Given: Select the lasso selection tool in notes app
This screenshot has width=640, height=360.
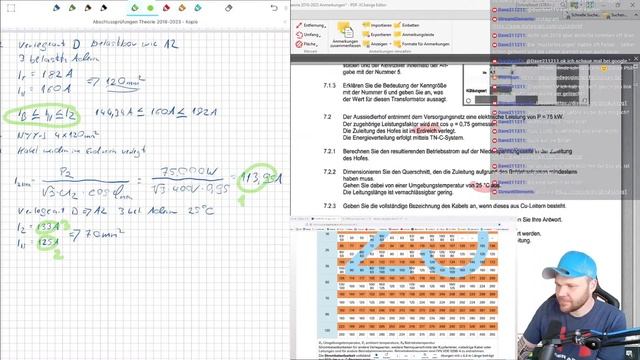Looking at the screenshot, I should click(x=11, y=8).
